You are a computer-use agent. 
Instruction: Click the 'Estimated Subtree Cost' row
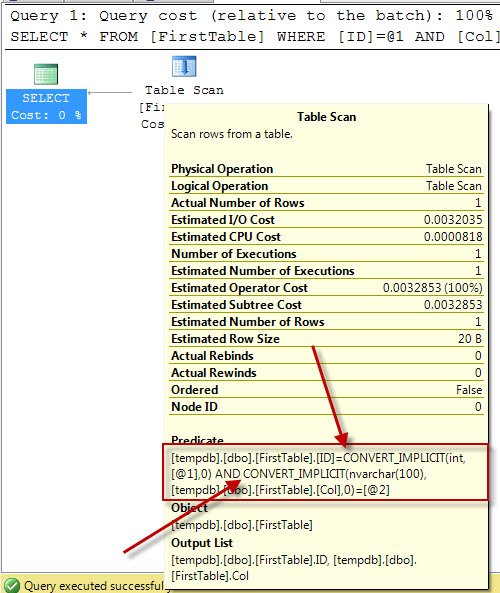(326, 305)
